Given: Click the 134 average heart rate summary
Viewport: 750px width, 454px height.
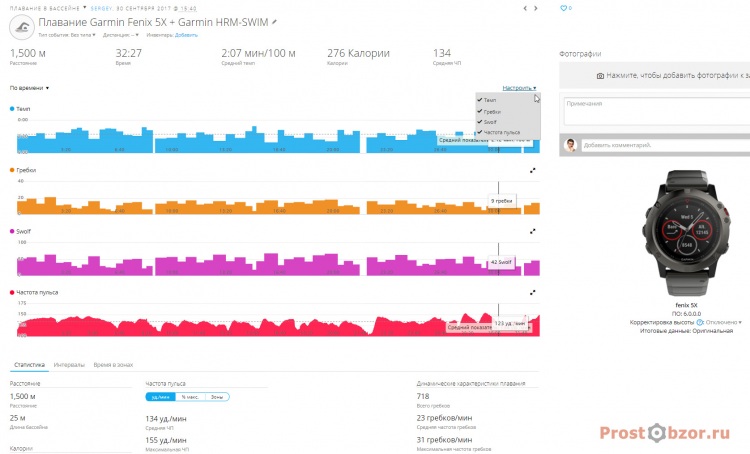Looking at the screenshot, I should point(442,54).
